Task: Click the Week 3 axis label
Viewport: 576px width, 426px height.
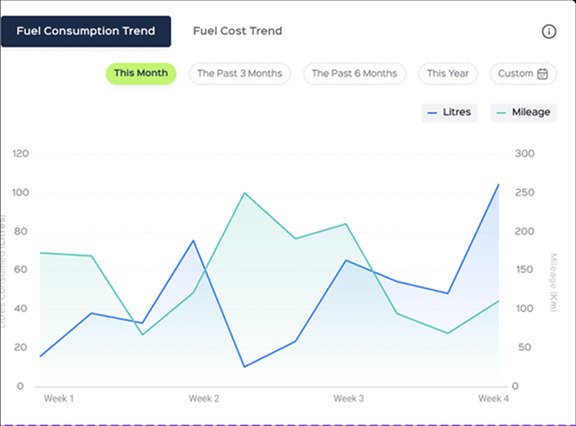Action: click(x=349, y=398)
